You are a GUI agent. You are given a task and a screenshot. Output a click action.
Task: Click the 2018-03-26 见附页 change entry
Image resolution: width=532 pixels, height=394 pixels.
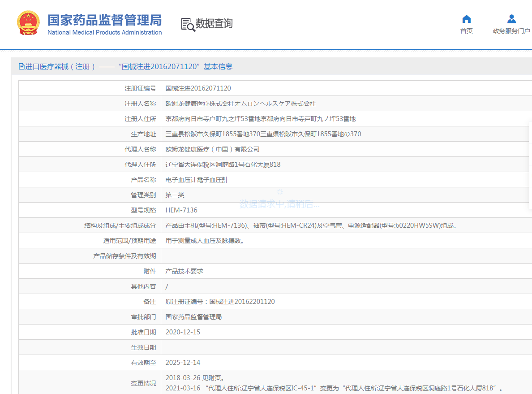(x=195, y=378)
